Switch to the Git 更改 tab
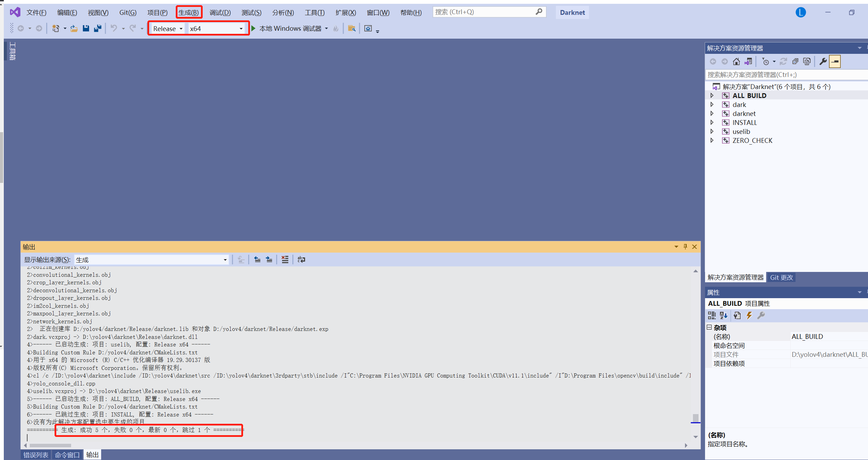Screen dimensions: 868x460 tap(781, 277)
